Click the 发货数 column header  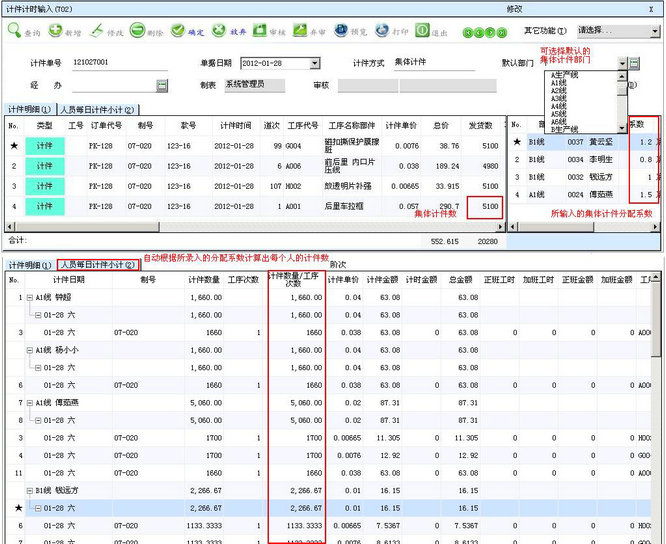[481, 126]
